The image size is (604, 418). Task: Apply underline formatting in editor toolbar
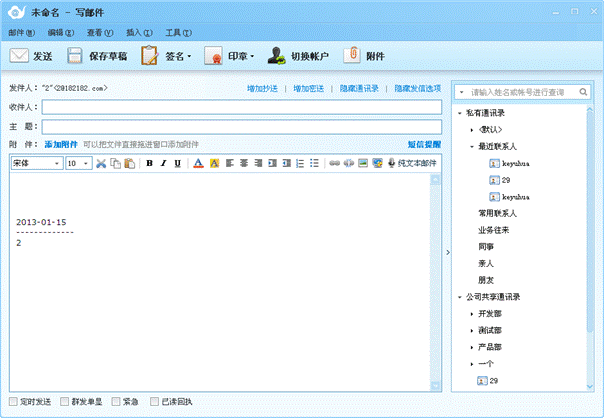pyautogui.click(x=178, y=163)
